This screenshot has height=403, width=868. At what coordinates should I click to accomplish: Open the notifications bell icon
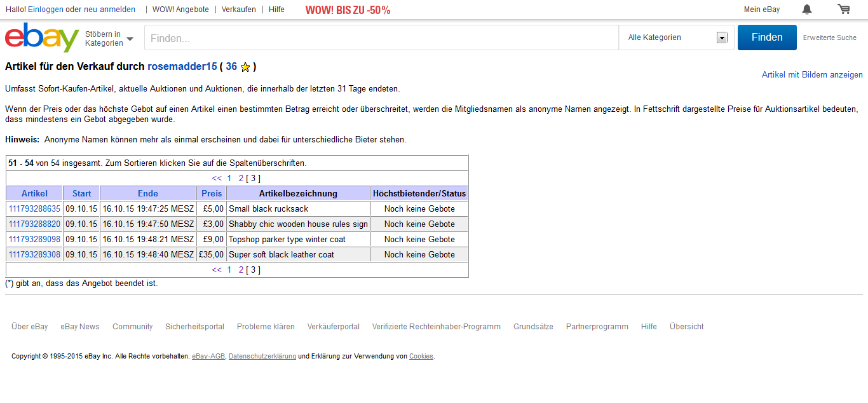coord(807,9)
